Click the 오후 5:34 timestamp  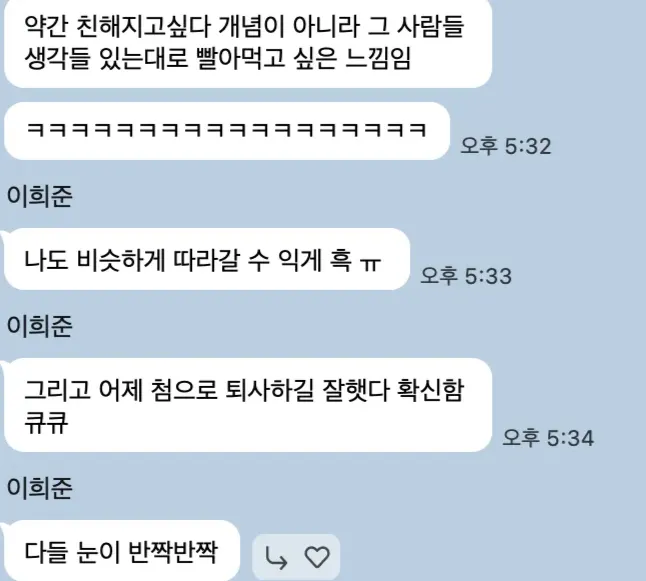[548, 437]
